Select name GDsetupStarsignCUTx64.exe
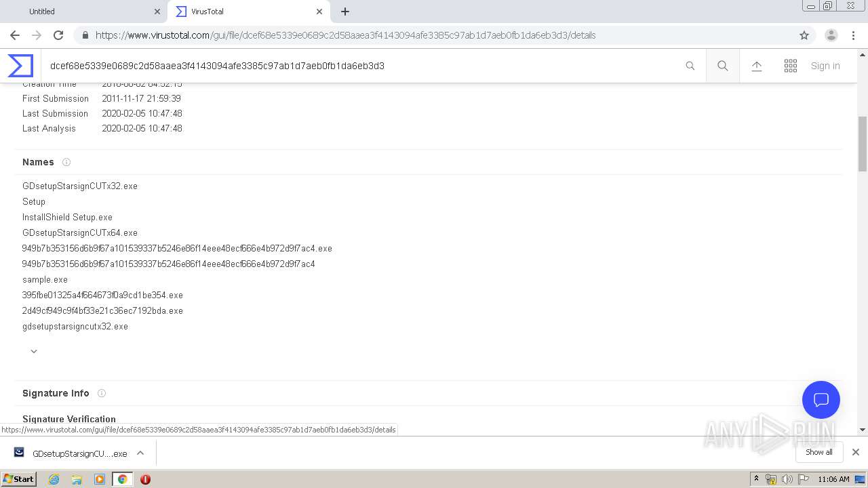 coord(80,232)
